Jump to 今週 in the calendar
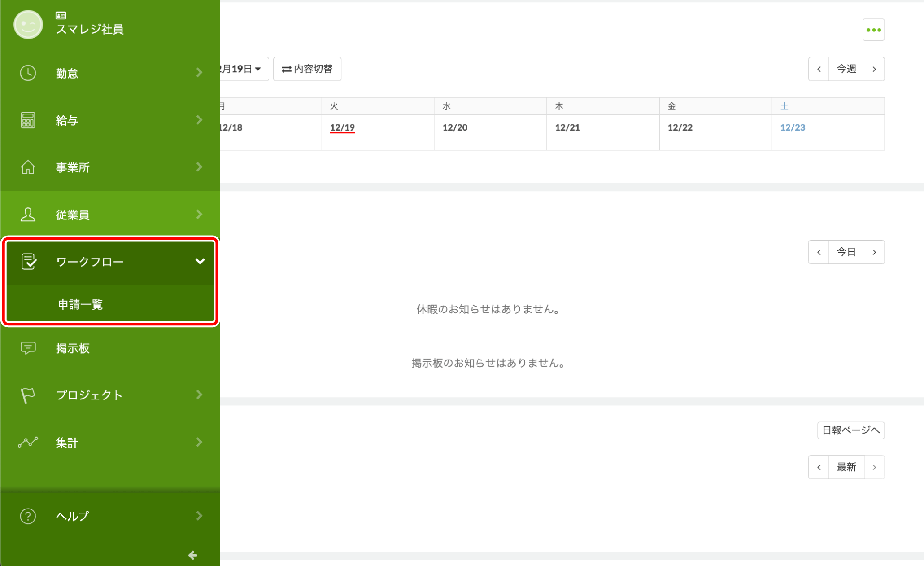This screenshot has width=924, height=566. click(x=846, y=69)
